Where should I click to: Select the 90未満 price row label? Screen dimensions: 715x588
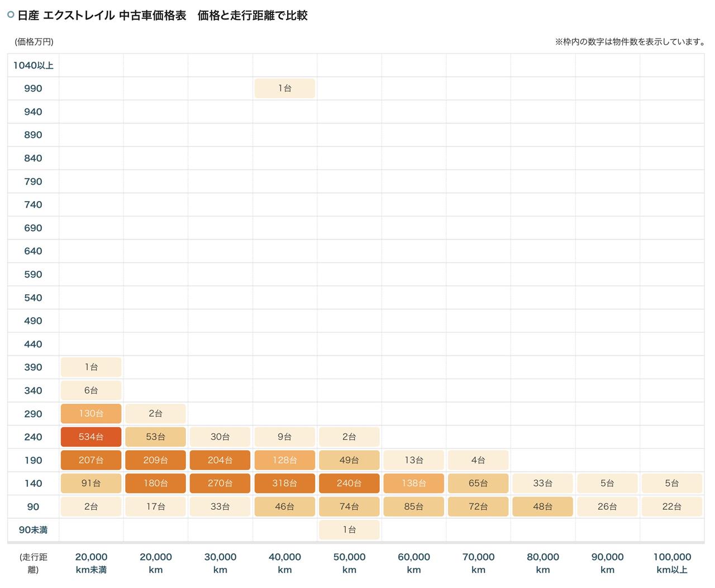33,530
